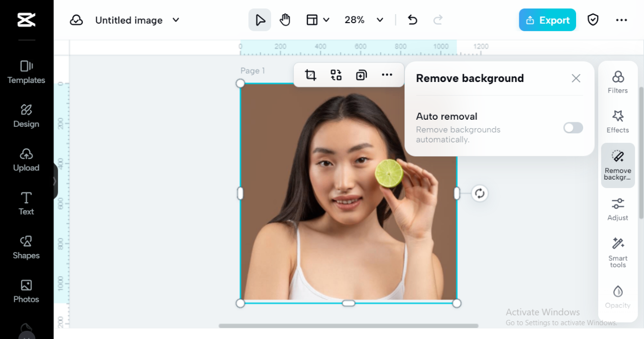This screenshot has height=339, width=644.
Task: Redo the last action
Action: tap(438, 20)
